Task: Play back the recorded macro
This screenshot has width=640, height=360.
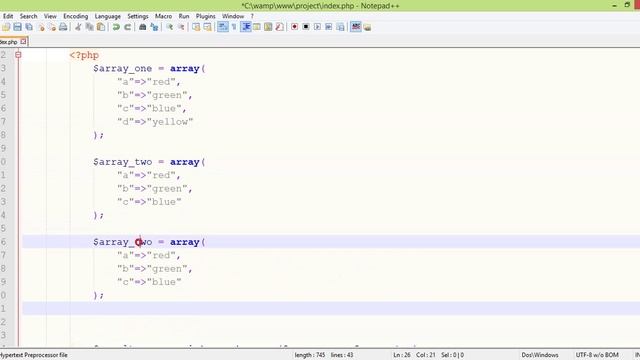Action: click(x=317, y=27)
